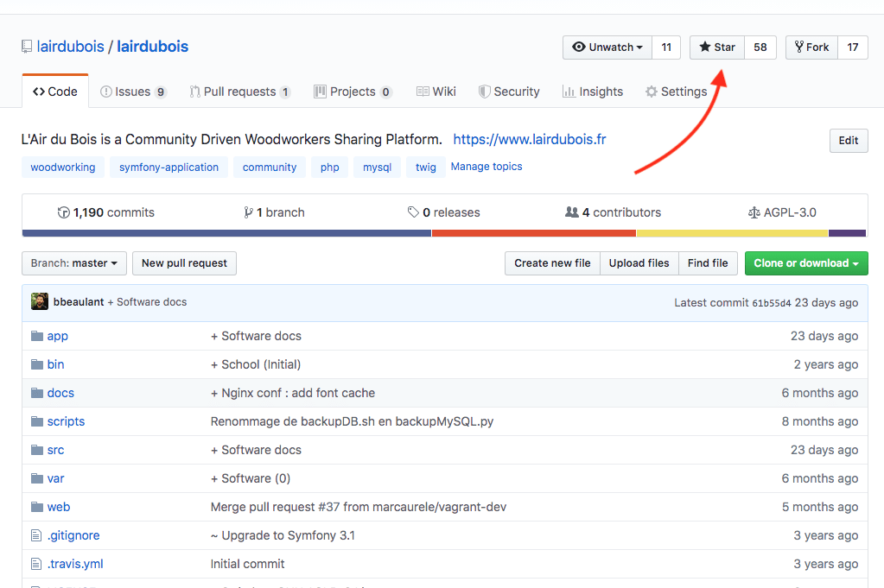Click the woodworking topic tag
Screen dimensions: 884x588
pos(63,168)
